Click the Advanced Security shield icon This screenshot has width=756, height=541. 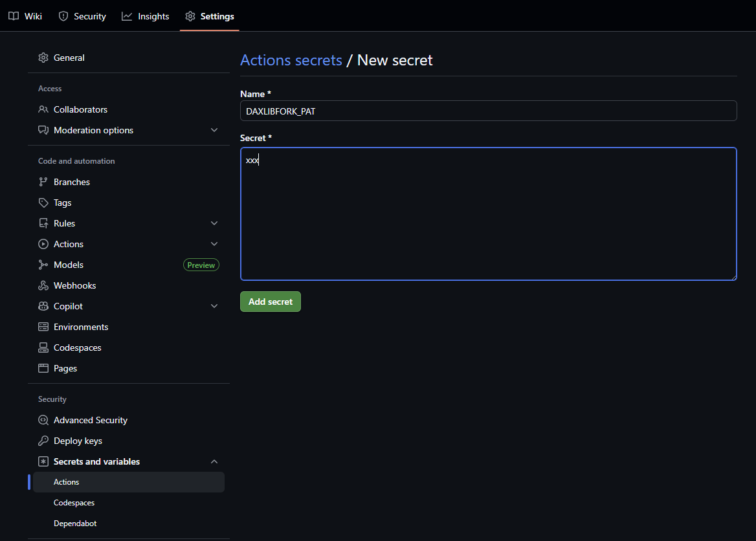[43, 420]
